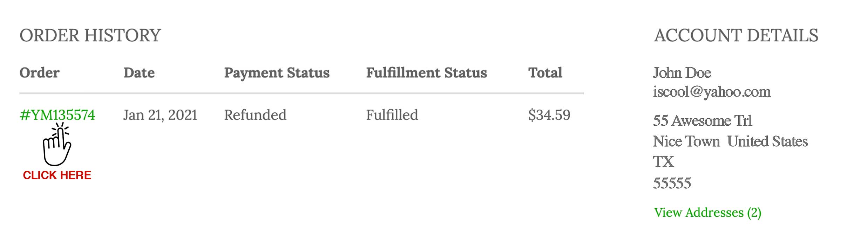868x237 pixels.
Task: Click the Fulfilled status text
Action: [392, 115]
